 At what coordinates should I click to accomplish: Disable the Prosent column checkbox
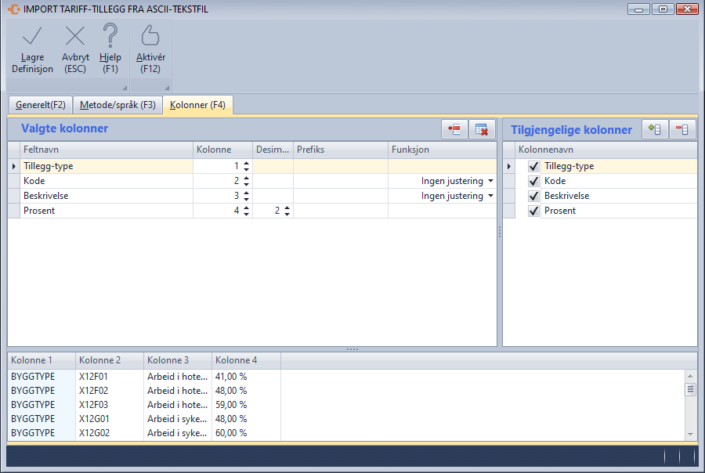534,211
